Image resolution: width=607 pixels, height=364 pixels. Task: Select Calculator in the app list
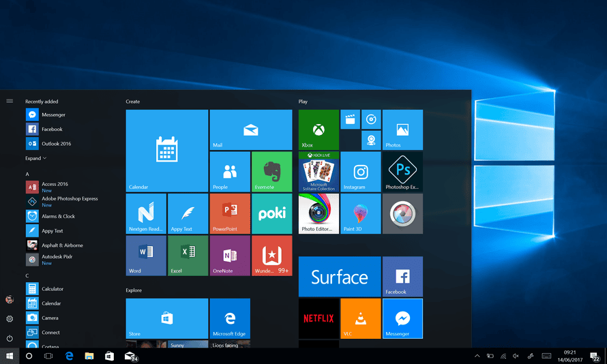click(x=53, y=289)
